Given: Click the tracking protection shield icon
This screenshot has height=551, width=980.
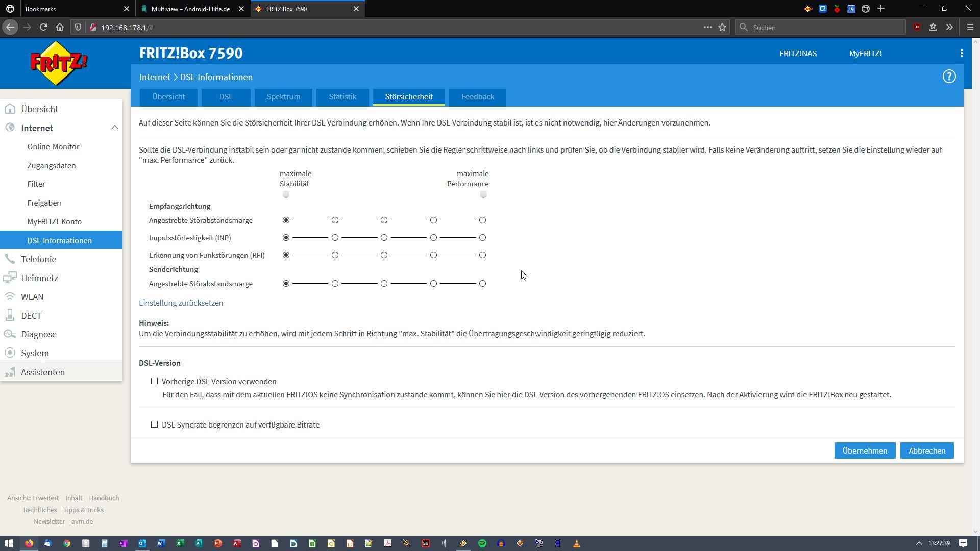Looking at the screenshot, I should click(x=78, y=27).
